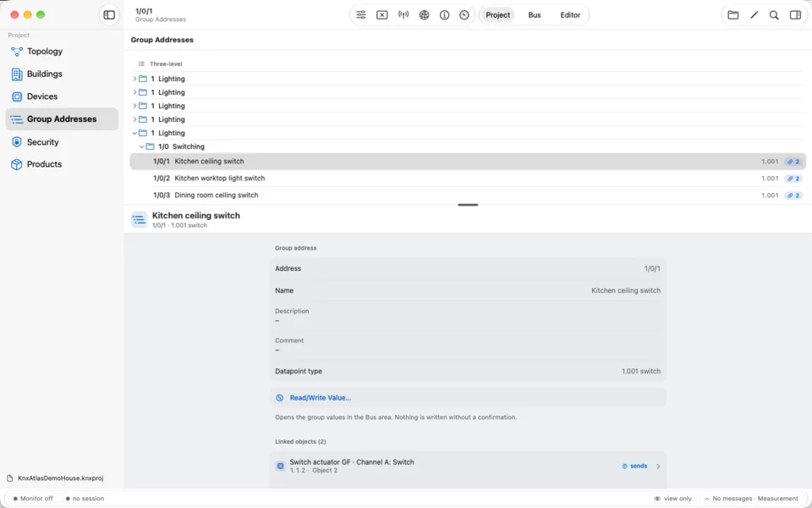Open Topology in the sidebar

(62, 52)
